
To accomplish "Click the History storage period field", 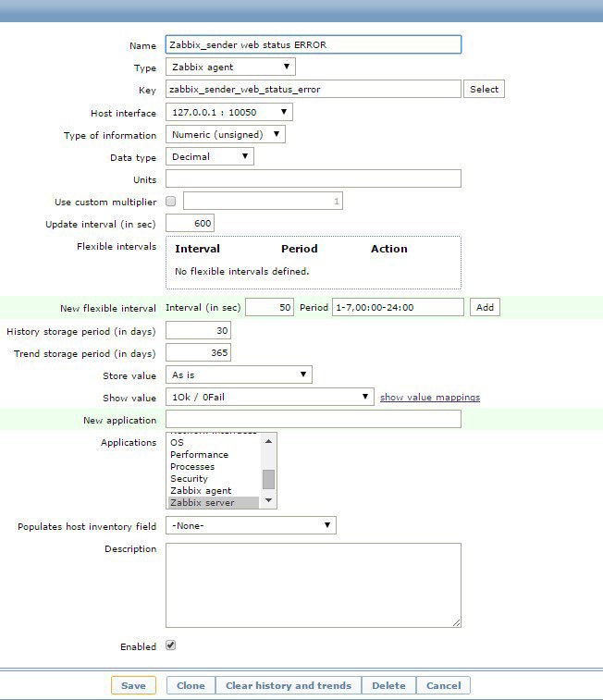I will (x=198, y=330).
